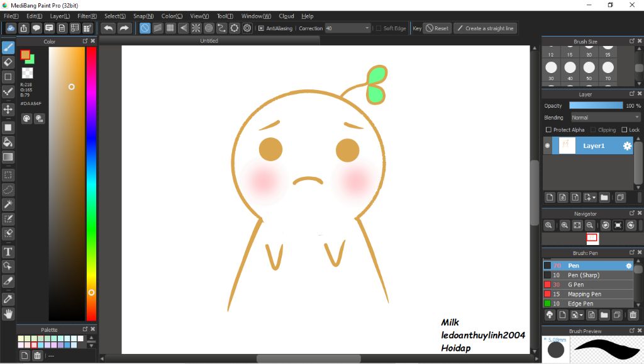Screen dimensions: 644x364
Task: Open snap settings gear in toolbar
Action: (247, 28)
